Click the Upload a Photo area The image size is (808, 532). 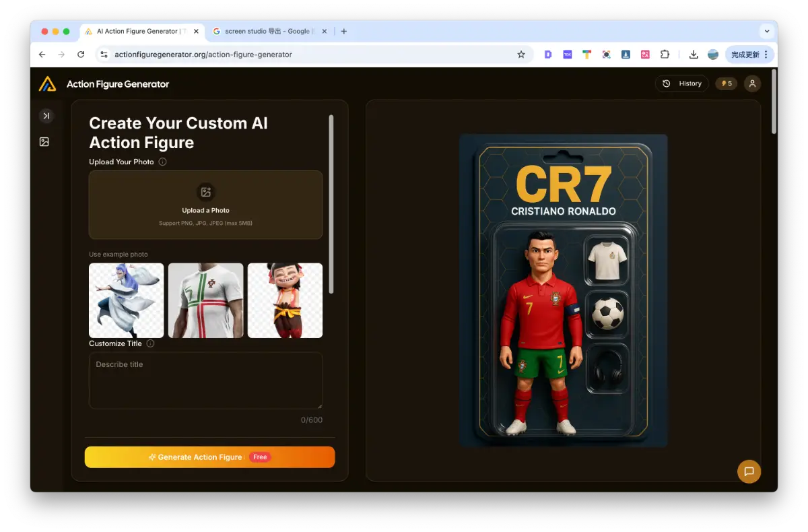coord(205,205)
